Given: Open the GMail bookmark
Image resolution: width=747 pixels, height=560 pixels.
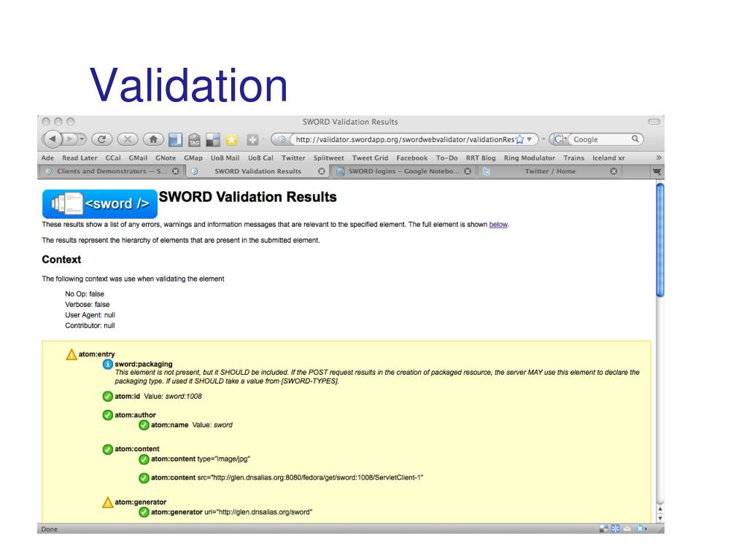Looking at the screenshot, I should tap(138, 157).
